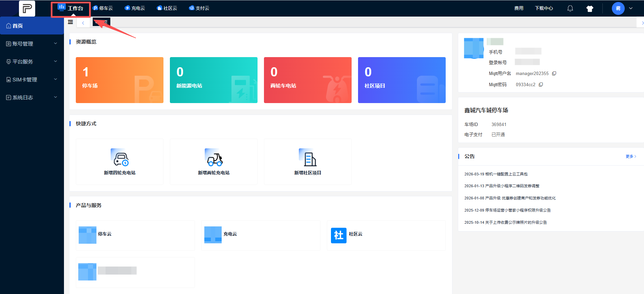Click the blue user avatar circle
The image size is (644, 294).
coord(618,8)
